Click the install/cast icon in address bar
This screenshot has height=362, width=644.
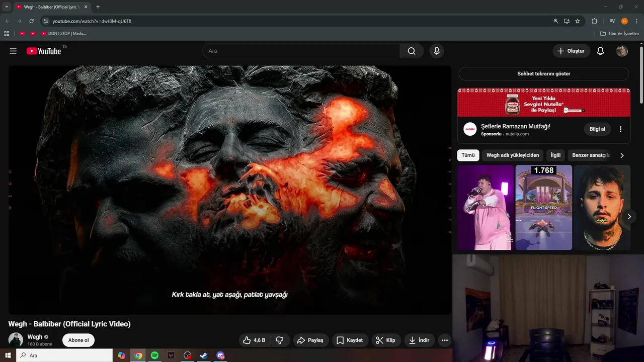click(567, 21)
